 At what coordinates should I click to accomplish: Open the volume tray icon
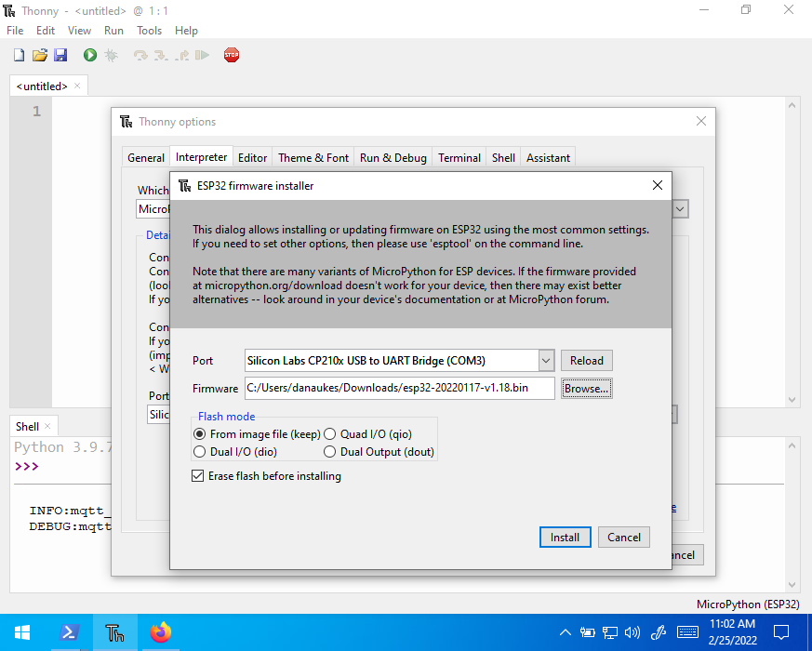coord(632,632)
